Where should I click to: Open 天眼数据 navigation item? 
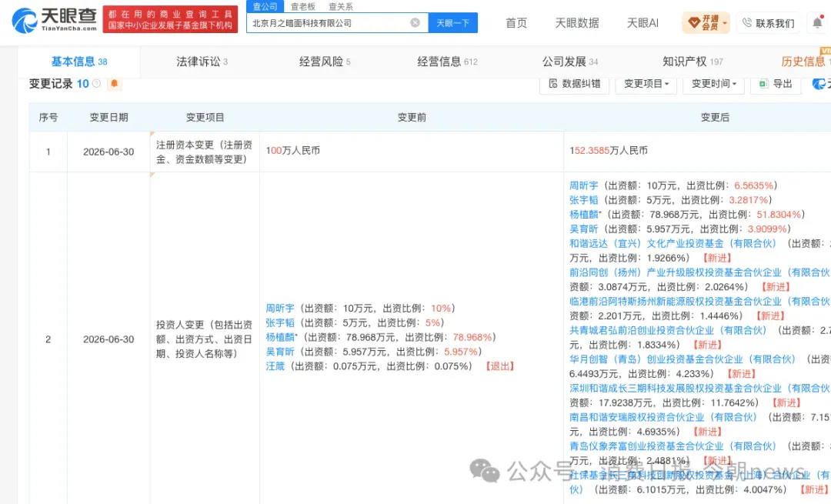click(576, 23)
